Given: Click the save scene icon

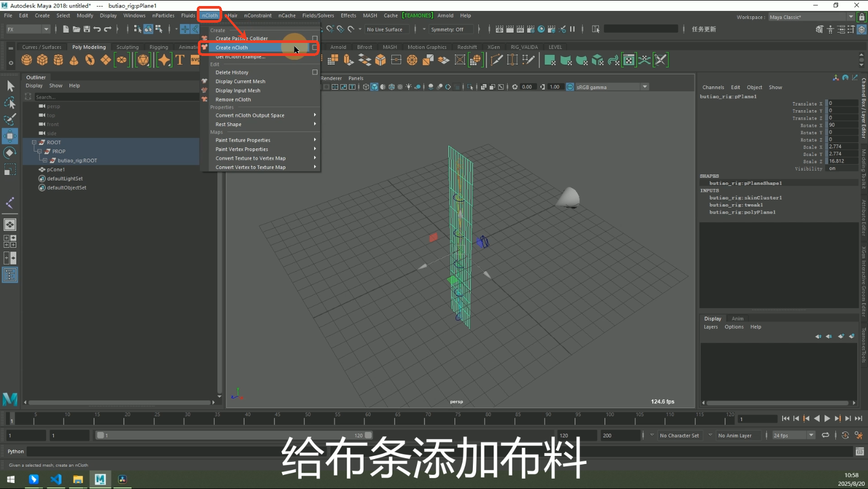Looking at the screenshot, I should tap(87, 29).
